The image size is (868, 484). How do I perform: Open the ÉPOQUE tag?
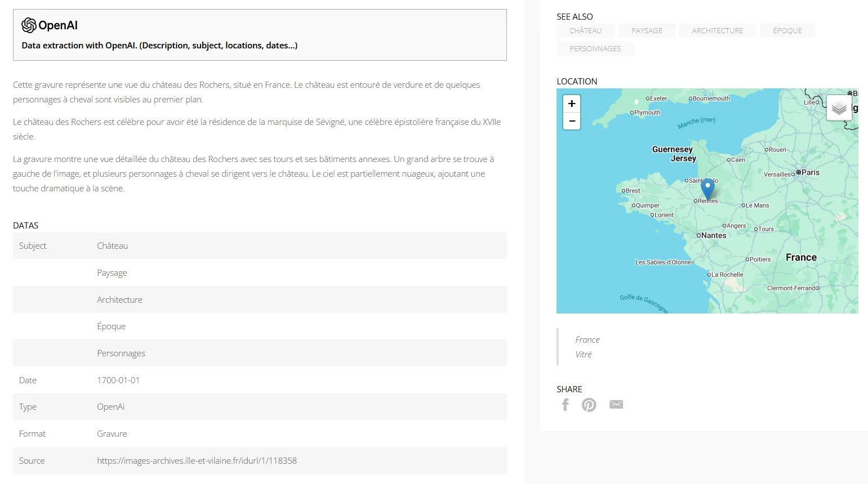[x=787, y=31]
